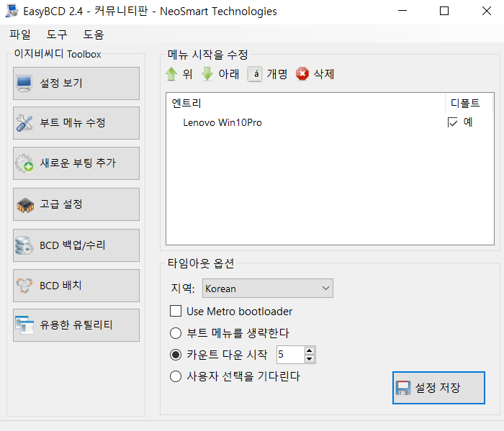
Task: Select the Lenovo Win10Pro entry row
Action: [x=330, y=122]
